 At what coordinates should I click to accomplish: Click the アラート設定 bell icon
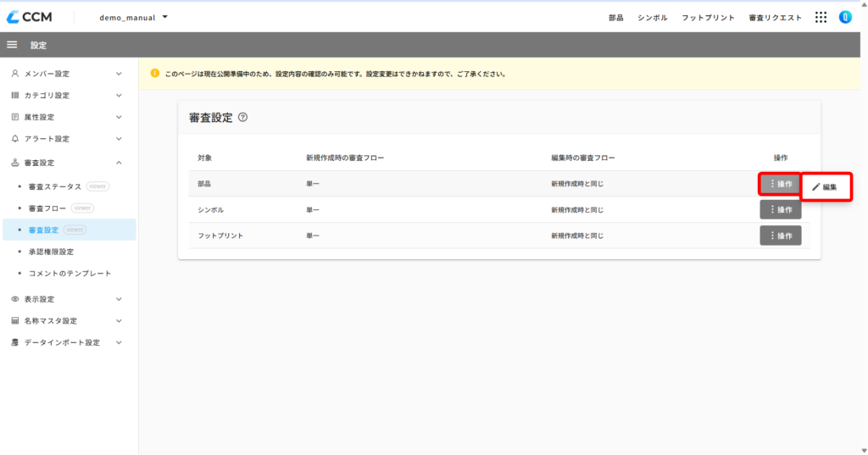coord(15,139)
